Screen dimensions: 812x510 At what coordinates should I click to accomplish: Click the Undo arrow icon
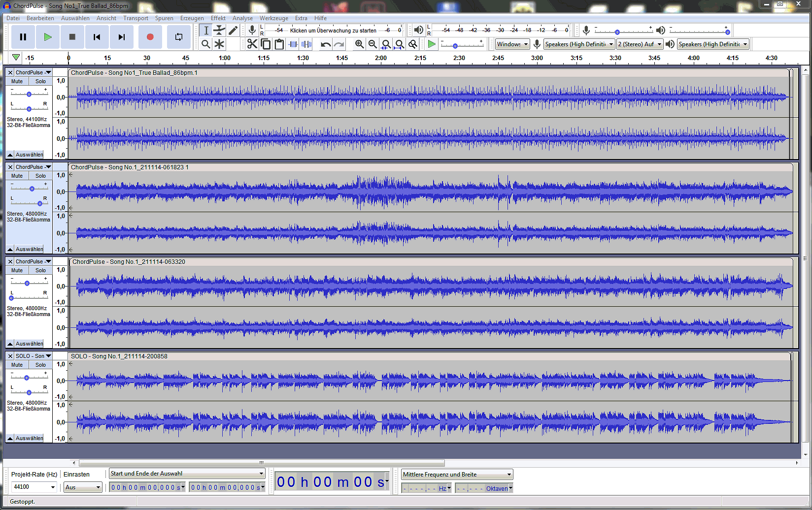click(326, 44)
